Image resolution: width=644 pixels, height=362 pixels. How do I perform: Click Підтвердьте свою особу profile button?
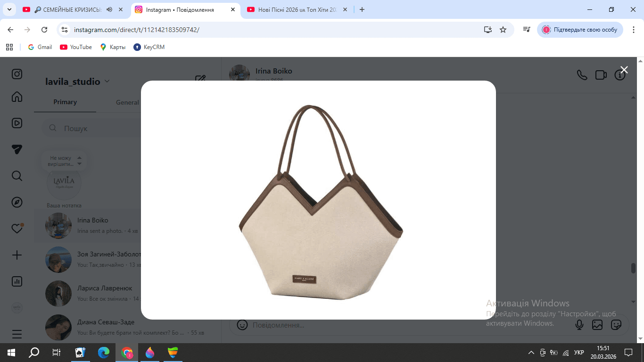[580, 30]
